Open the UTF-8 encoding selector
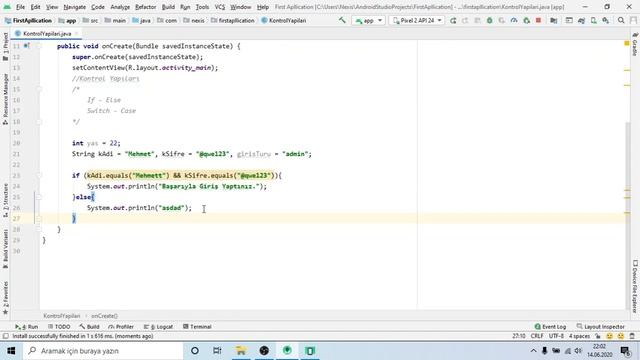640x360 pixels. [x=556, y=336]
